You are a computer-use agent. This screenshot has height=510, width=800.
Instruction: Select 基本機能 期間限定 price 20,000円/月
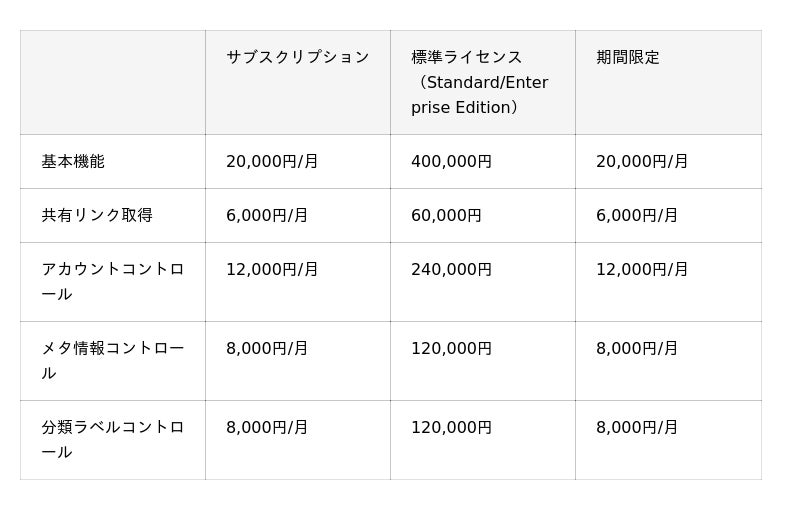click(642, 162)
